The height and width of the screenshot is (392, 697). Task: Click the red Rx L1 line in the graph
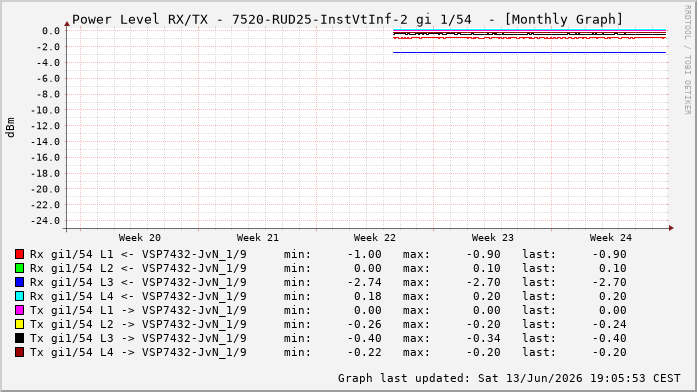529,38
